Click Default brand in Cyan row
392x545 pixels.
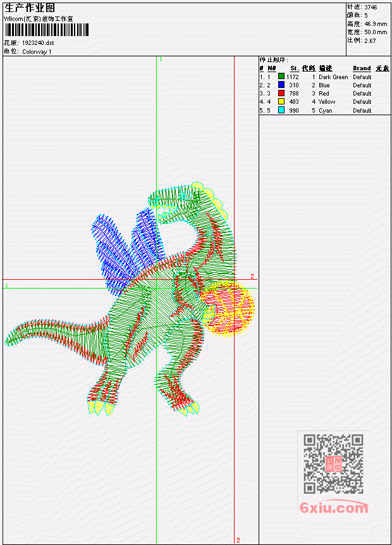pyautogui.click(x=362, y=111)
